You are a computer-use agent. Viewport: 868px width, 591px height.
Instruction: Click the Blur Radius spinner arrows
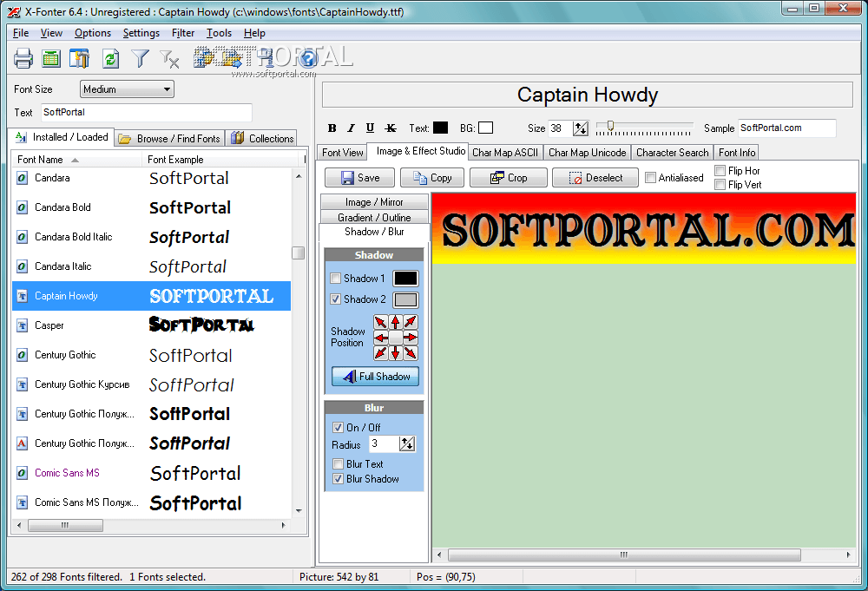[407, 443]
